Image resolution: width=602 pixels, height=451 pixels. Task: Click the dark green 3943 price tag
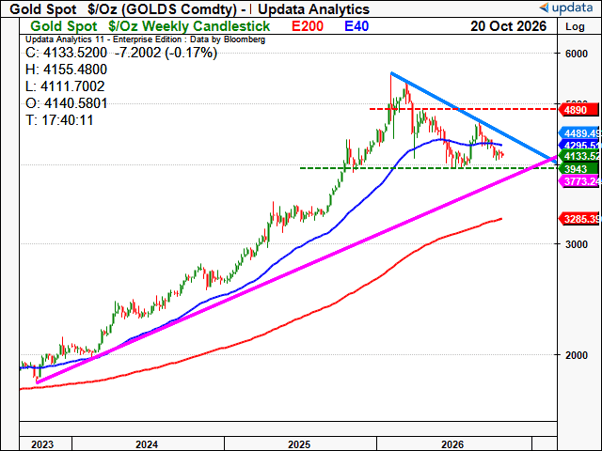tap(579, 169)
